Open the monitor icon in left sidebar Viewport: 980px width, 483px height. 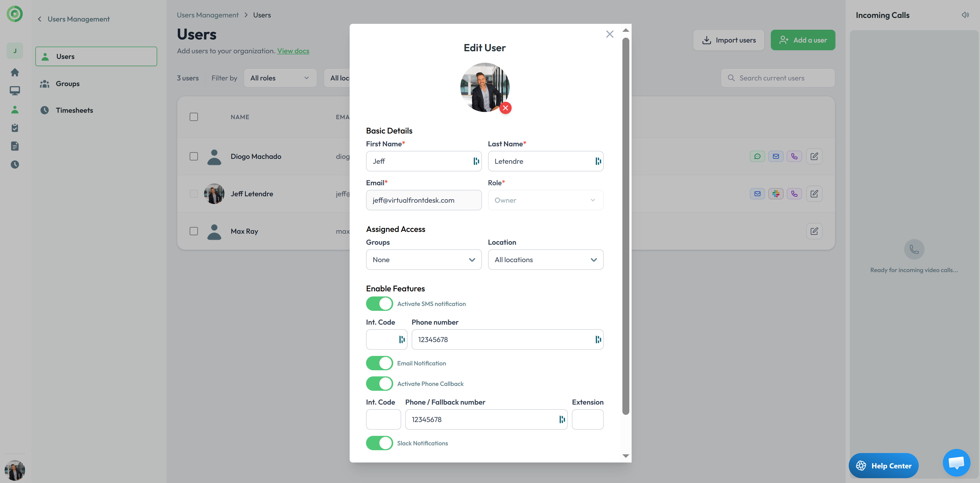coord(15,90)
